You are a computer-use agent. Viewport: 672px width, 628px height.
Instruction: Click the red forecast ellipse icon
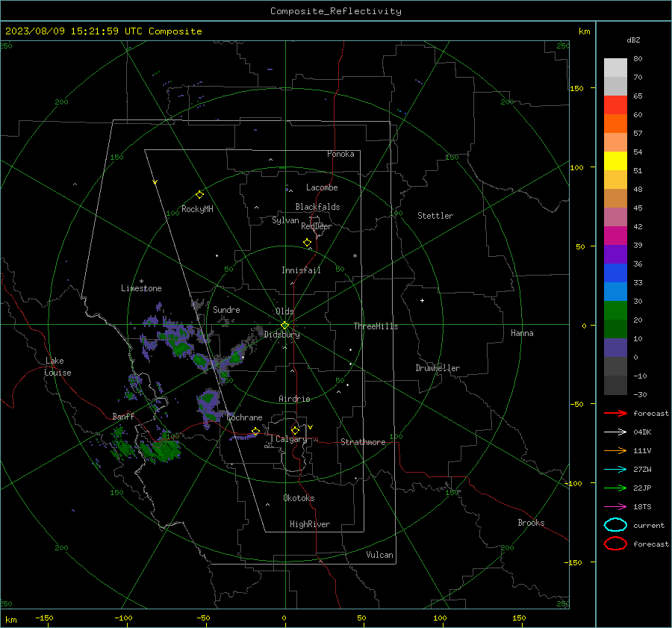pos(615,544)
